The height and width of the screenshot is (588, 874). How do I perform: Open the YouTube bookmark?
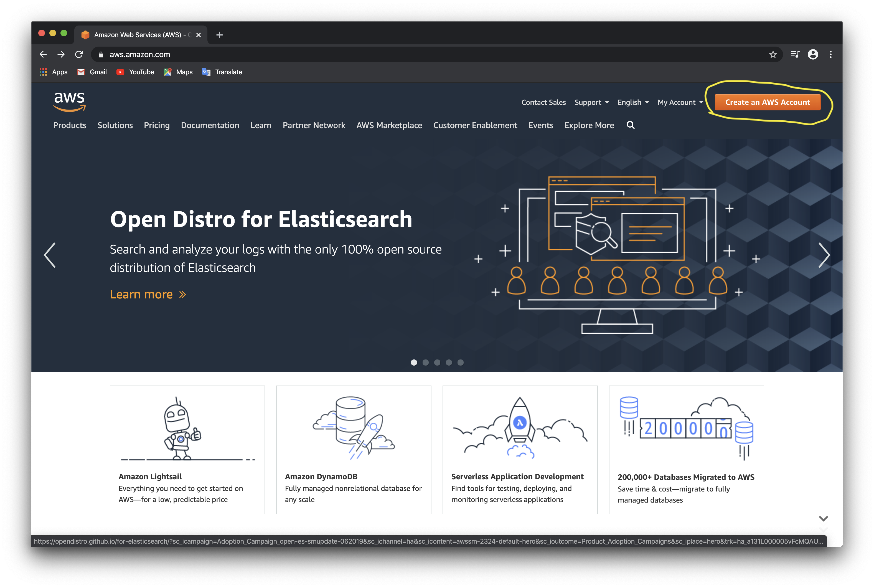pyautogui.click(x=135, y=72)
